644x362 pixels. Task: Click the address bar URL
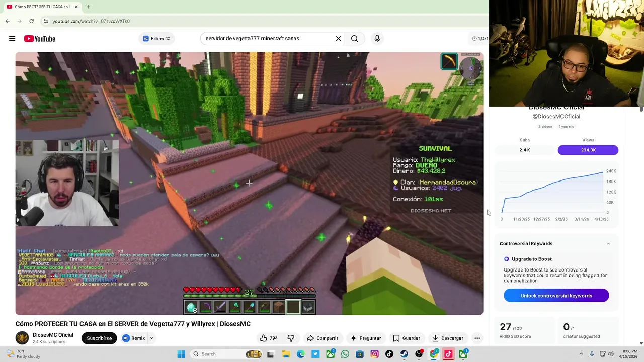(x=91, y=21)
